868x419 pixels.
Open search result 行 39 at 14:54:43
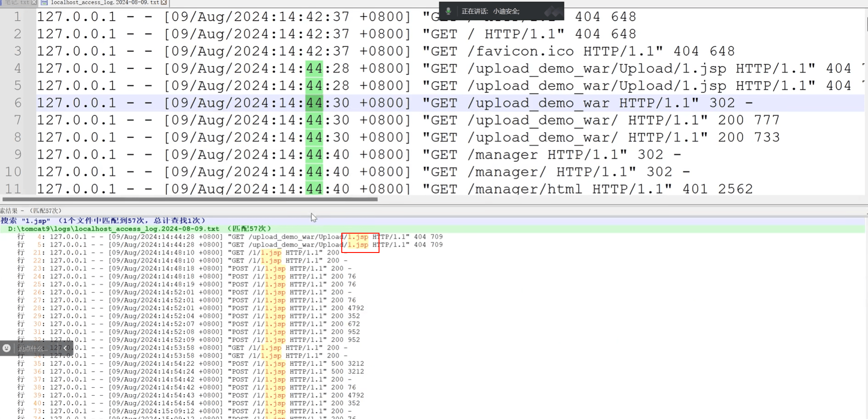(x=190, y=395)
